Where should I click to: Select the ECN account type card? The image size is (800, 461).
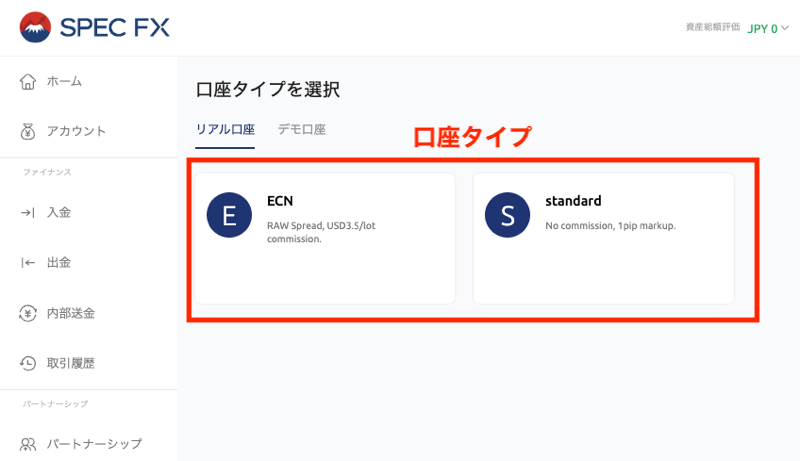pos(324,238)
